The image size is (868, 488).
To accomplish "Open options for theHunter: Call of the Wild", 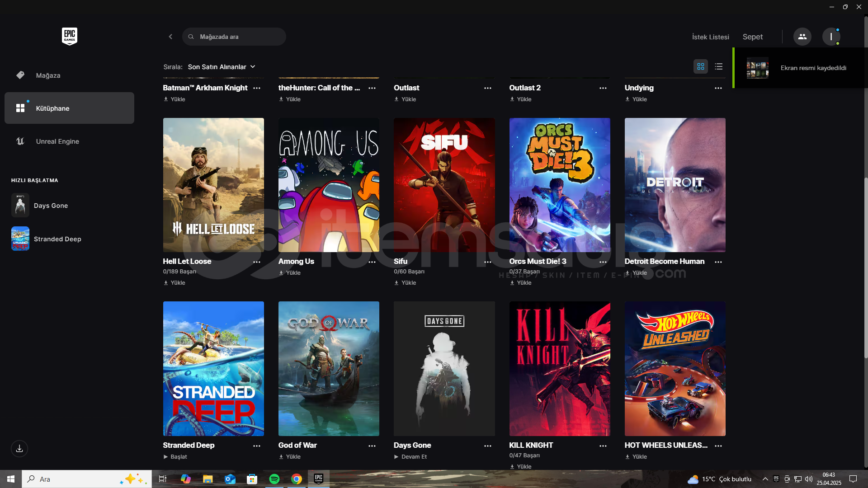I will 372,88.
